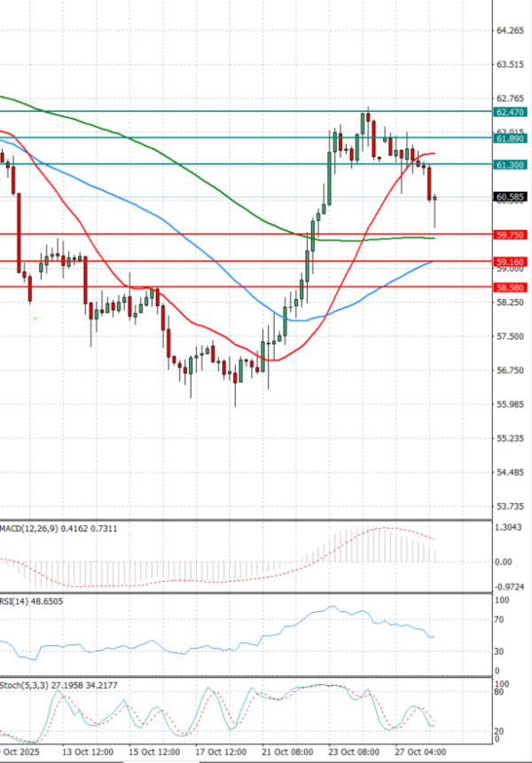This screenshot has width=532, height=763.
Task: Click the RSI(14) indicator title
Action: (x=18, y=602)
